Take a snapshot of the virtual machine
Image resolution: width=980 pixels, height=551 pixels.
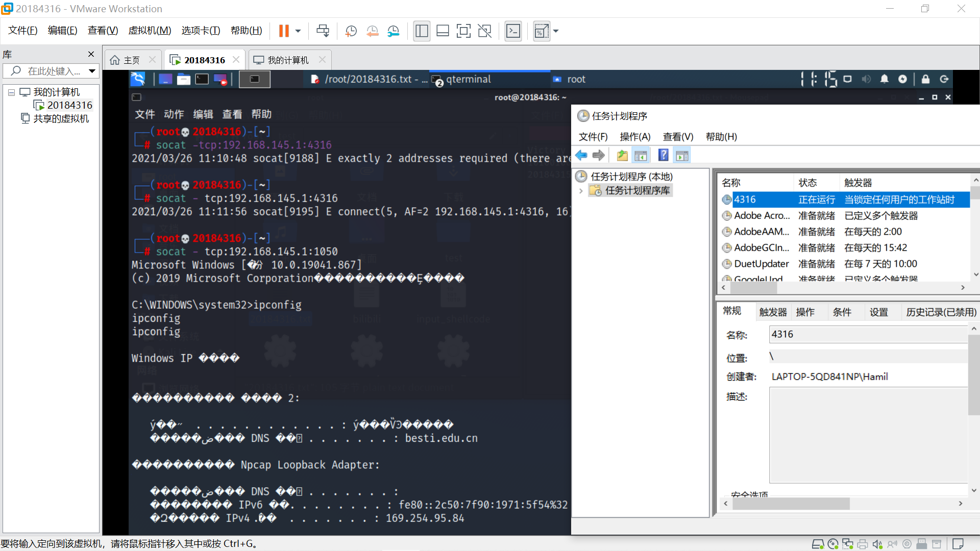tap(351, 31)
